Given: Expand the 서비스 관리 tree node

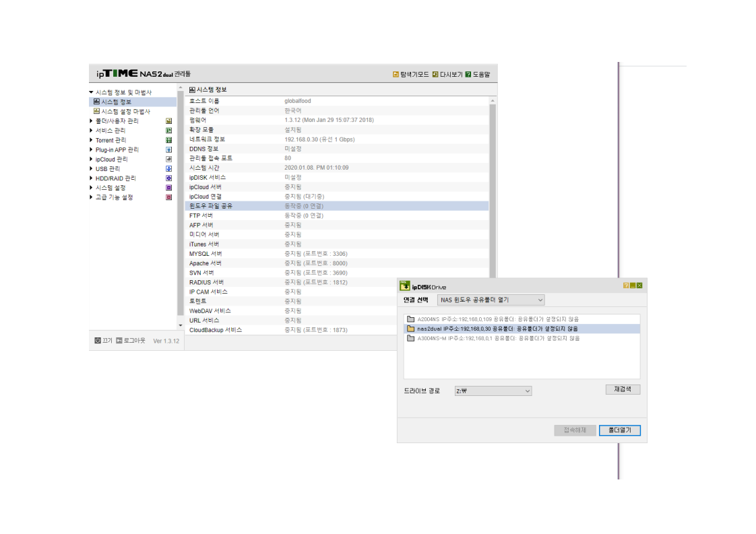Looking at the screenshot, I should pyautogui.click(x=91, y=131).
